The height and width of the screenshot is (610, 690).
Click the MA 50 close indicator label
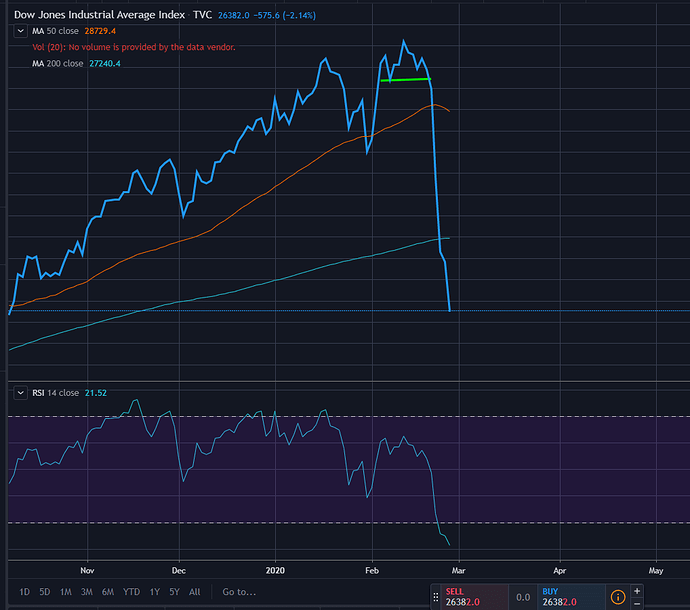tap(55, 31)
